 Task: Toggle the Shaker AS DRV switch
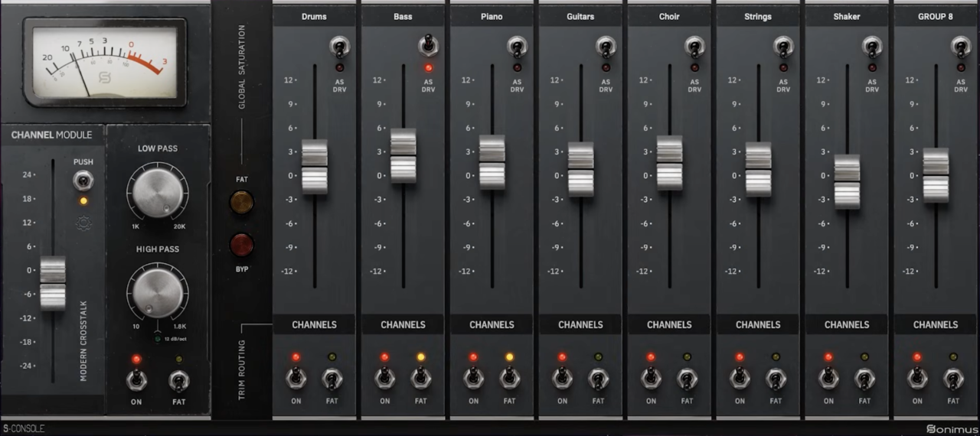click(x=872, y=47)
